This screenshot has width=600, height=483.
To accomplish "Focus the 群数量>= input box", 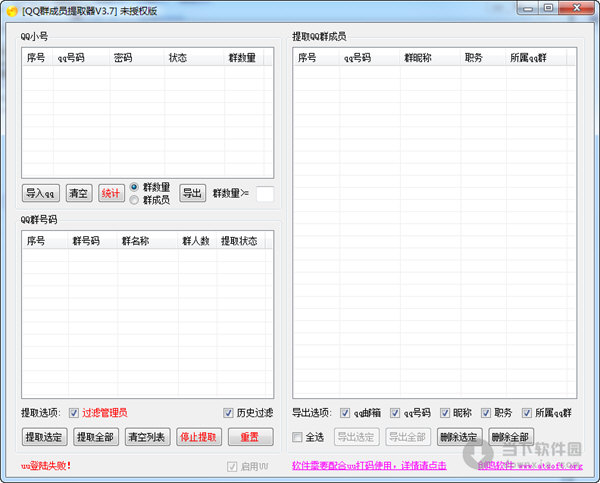I will 265,194.
